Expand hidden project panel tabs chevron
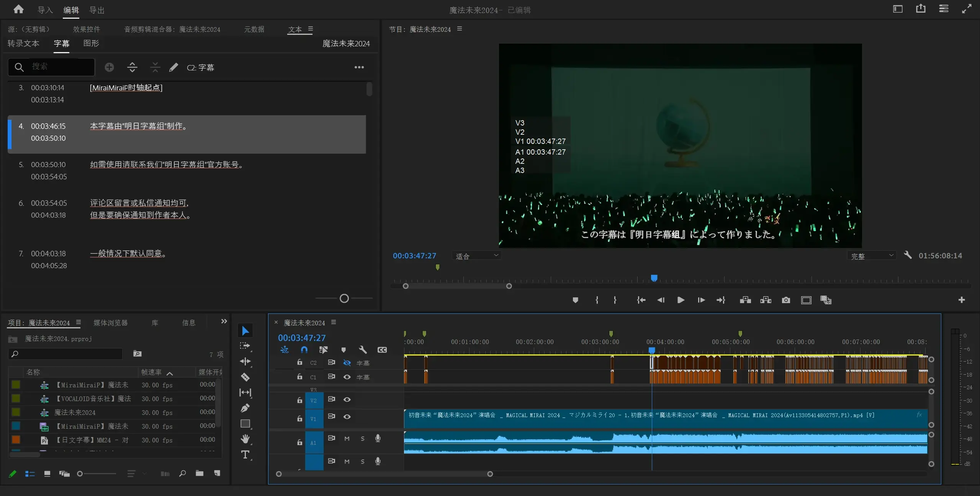This screenshot has height=496, width=980. pos(224,321)
